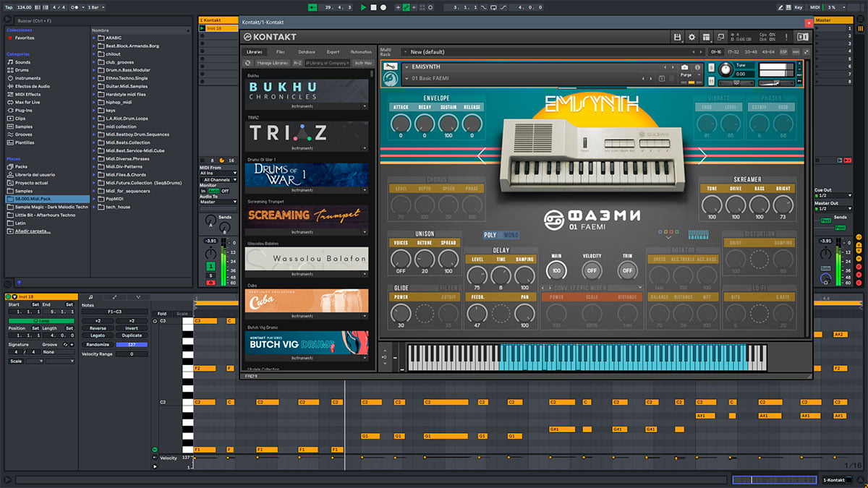The height and width of the screenshot is (488, 868).
Task: Show next keyboard with right arrow
Action: pyautogui.click(x=702, y=155)
